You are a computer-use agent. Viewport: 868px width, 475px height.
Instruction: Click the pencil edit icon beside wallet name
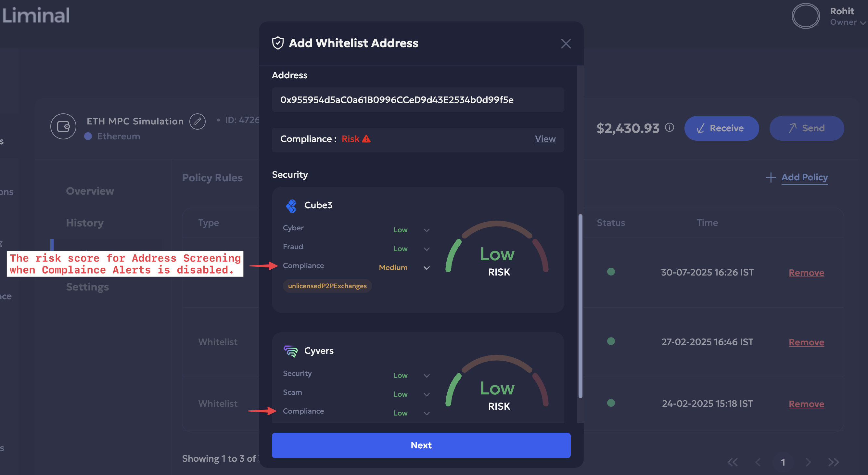(x=197, y=122)
